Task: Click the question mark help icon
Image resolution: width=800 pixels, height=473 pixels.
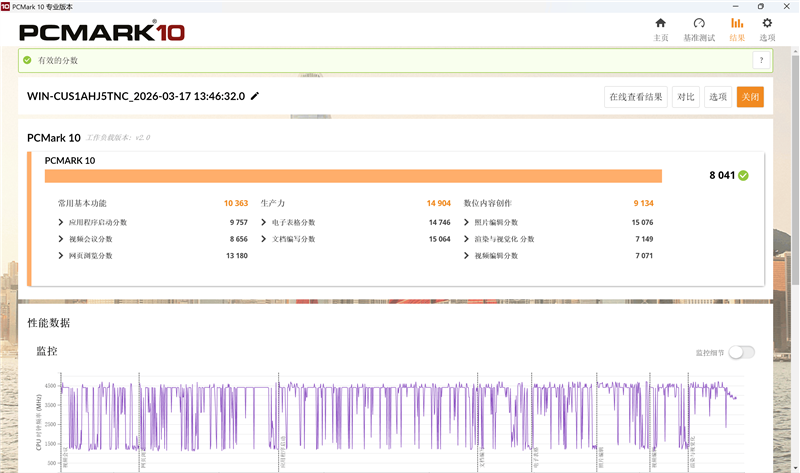Action: [x=761, y=60]
